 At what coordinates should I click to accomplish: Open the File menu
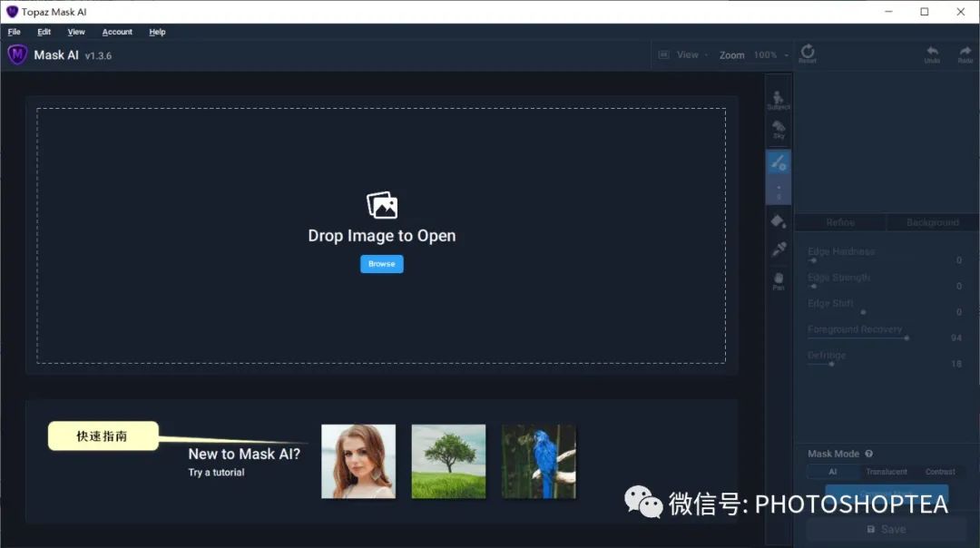pyautogui.click(x=14, y=32)
